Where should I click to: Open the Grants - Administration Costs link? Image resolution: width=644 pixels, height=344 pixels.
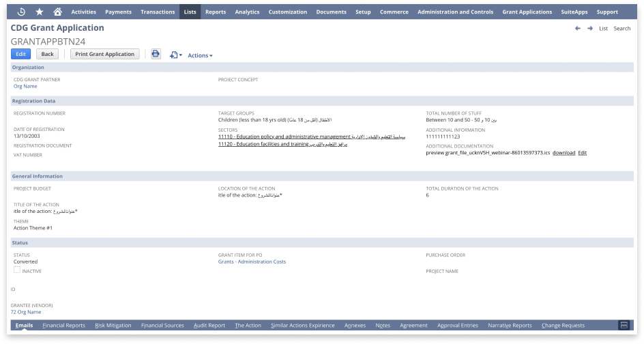coord(252,261)
